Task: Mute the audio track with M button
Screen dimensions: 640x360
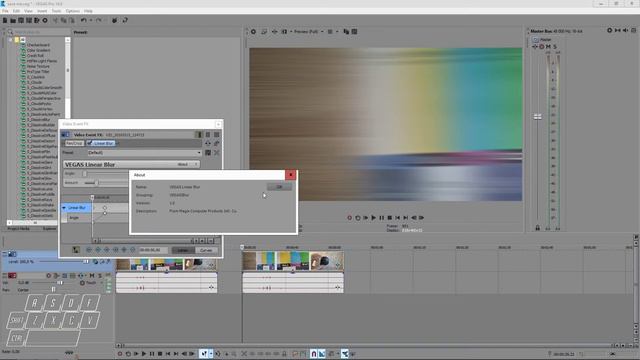Action: click(x=92, y=276)
